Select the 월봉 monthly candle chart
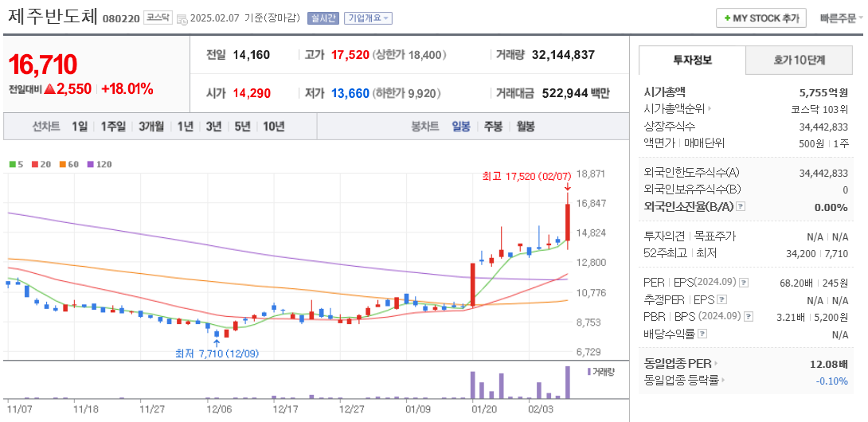The image size is (868, 422). coord(526,127)
